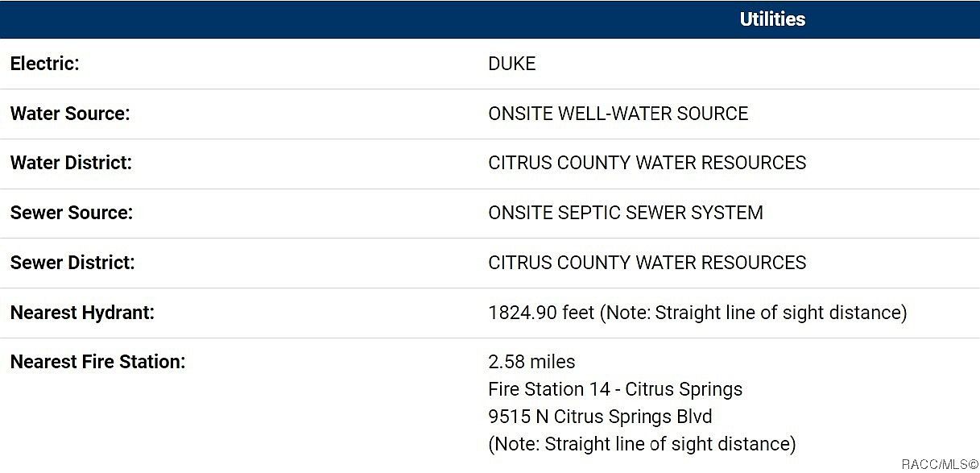Click ONSITE SEPTIC SEWER SYSTEM value
The image size is (980, 473).
[x=626, y=213]
